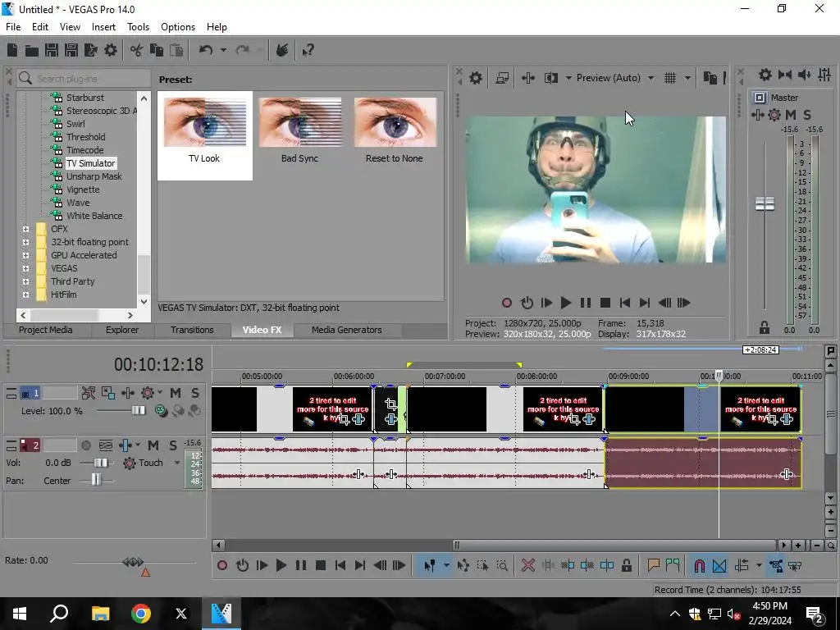The width and height of the screenshot is (840, 630).
Task: Open the Options menu
Action: (178, 27)
